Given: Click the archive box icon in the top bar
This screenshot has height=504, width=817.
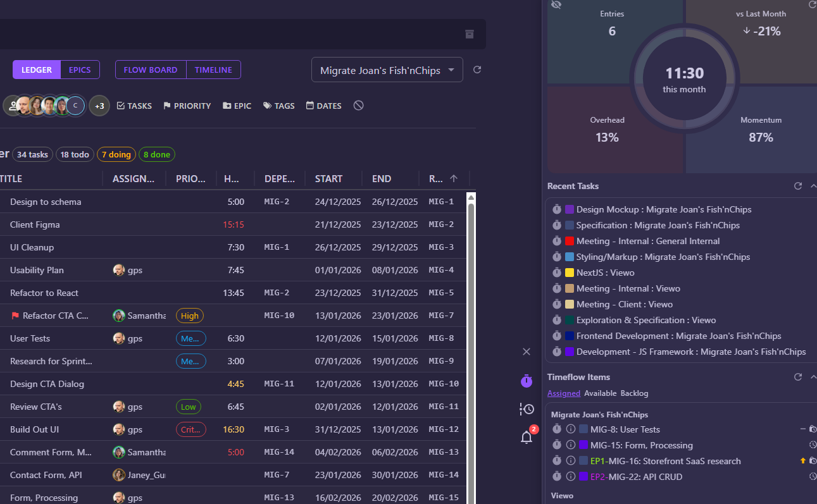Looking at the screenshot, I should tap(470, 34).
